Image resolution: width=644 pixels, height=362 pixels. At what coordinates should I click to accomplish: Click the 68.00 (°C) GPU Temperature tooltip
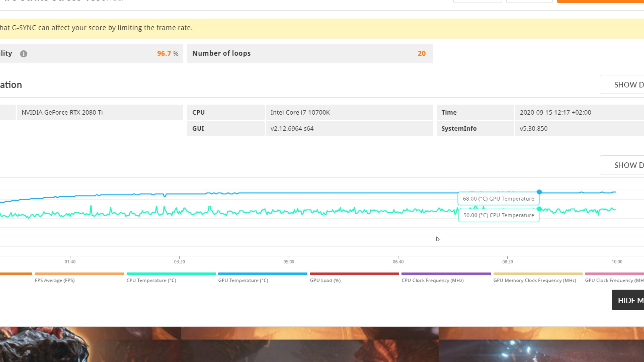(x=499, y=198)
